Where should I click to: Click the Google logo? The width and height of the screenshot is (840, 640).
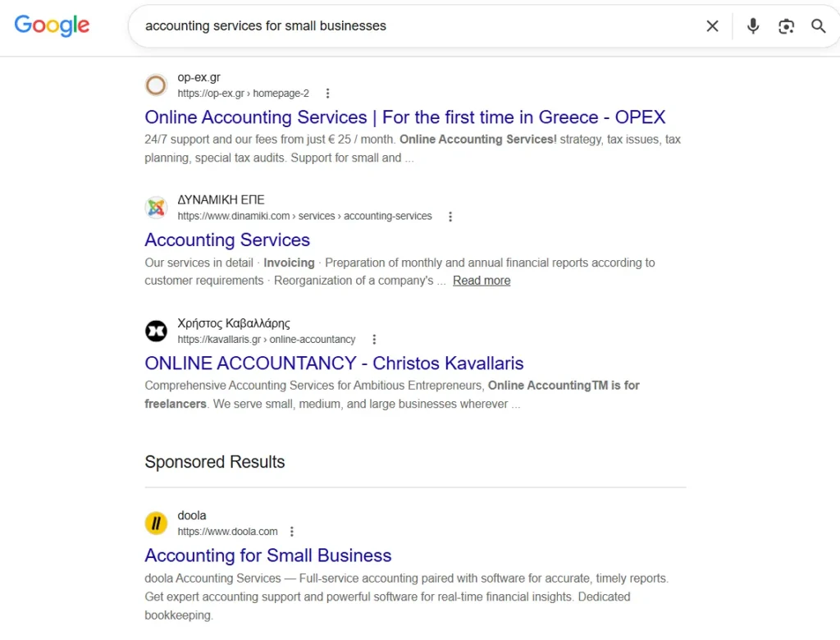coord(52,25)
